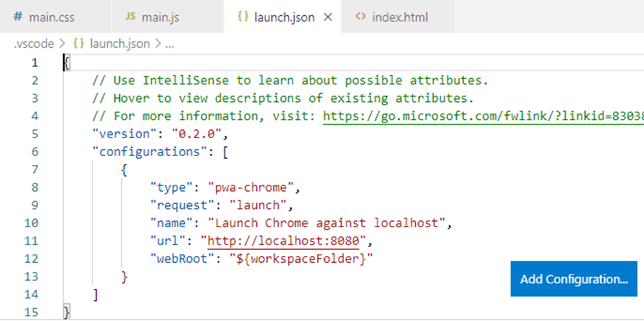Viewport: 644px width, 321px height.
Task: Click the "Use IntelliSense" comment line
Action: coord(290,81)
